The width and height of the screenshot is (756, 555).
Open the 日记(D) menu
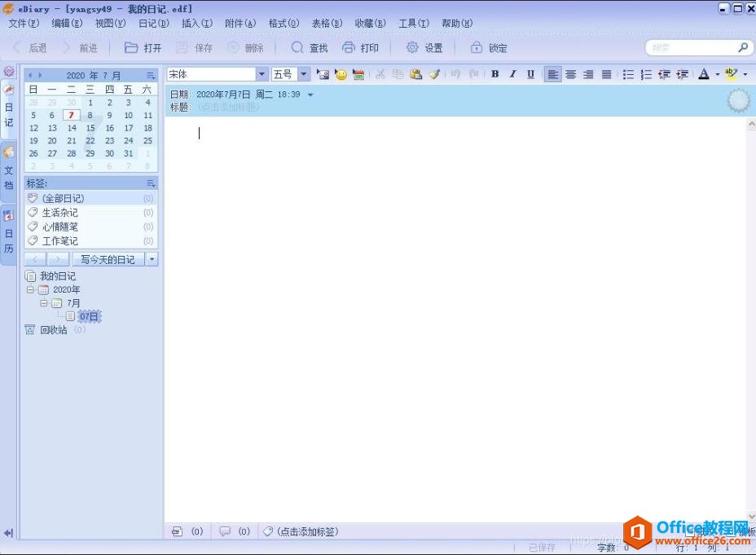pos(154,23)
